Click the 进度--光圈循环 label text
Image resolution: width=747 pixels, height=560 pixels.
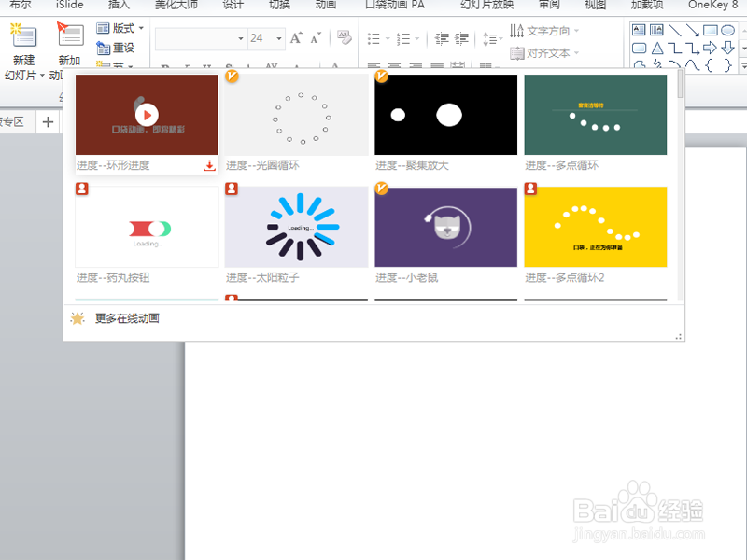(262, 165)
